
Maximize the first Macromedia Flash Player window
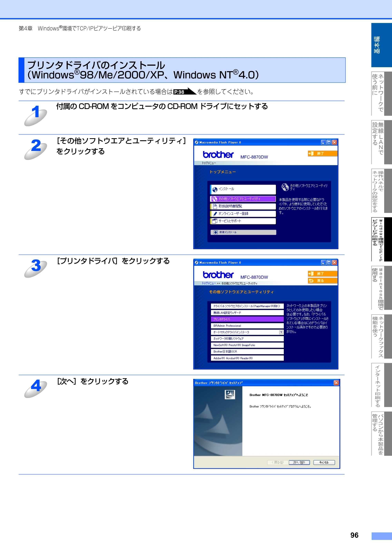pos(329,142)
